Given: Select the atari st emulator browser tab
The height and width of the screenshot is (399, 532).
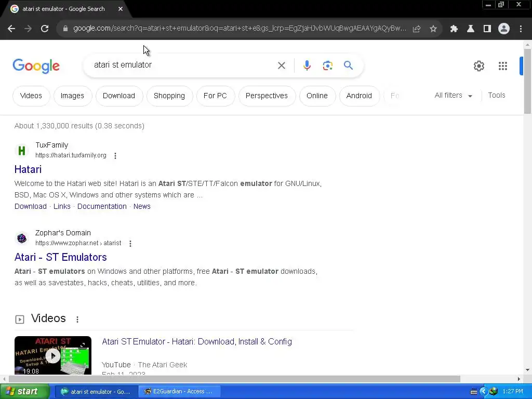Looking at the screenshot, I should (x=63, y=9).
